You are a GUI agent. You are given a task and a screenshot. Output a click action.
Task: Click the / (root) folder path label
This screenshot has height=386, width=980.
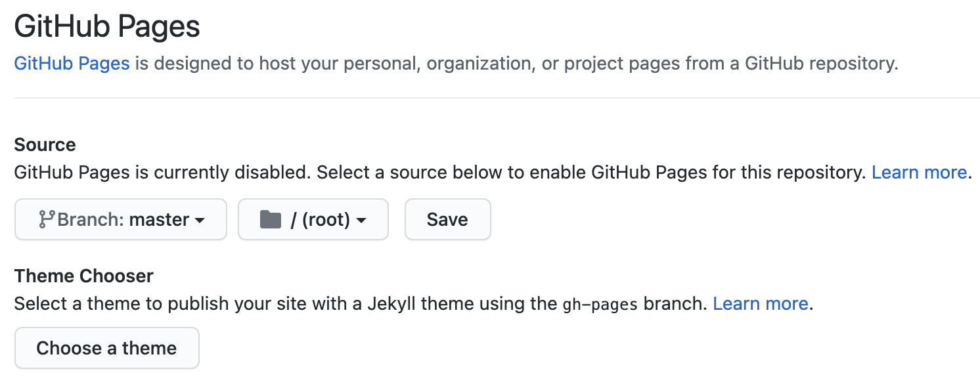(320, 219)
